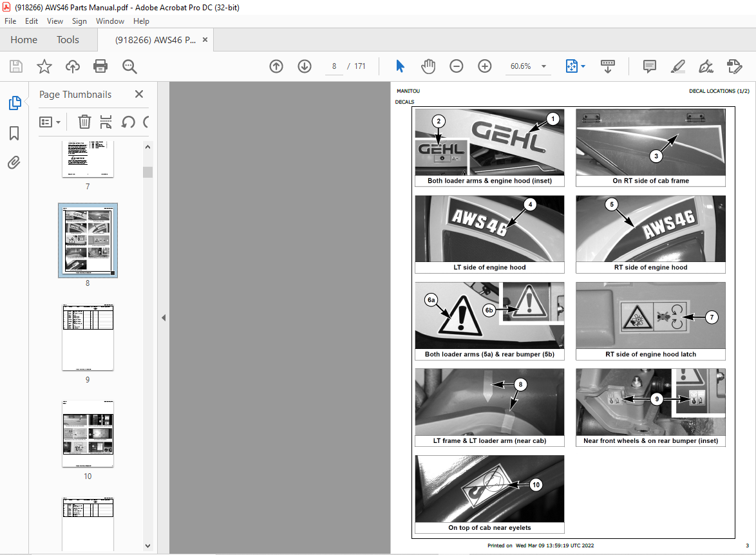Open the Attachments paperclip panel
Image resolution: width=756 pixels, height=555 pixels.
point(14,162)
